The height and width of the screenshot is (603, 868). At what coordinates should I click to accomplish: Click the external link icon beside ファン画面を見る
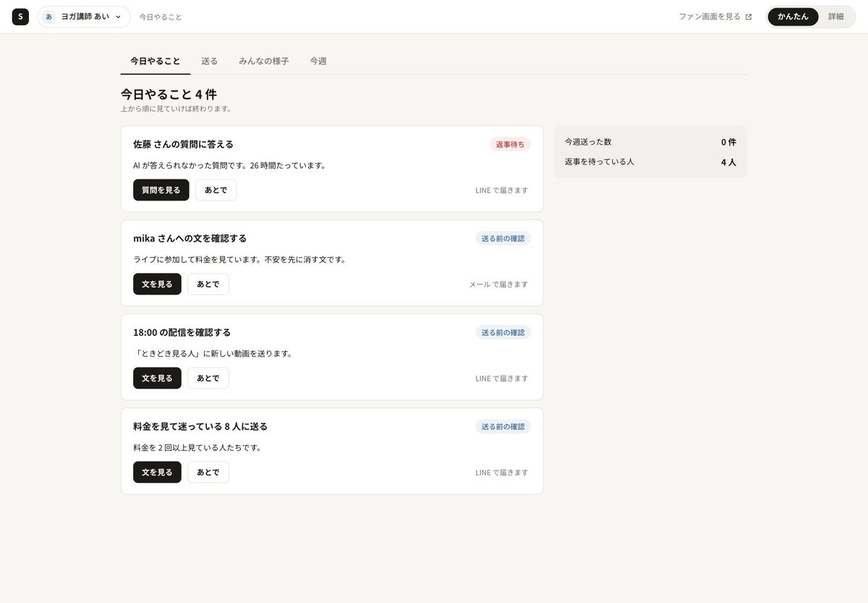tap(749, 17)
